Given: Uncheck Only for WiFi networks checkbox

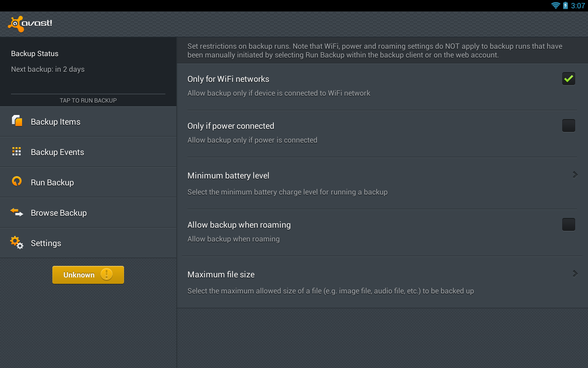Looking at the screenshot, I should tap(569, 79).
